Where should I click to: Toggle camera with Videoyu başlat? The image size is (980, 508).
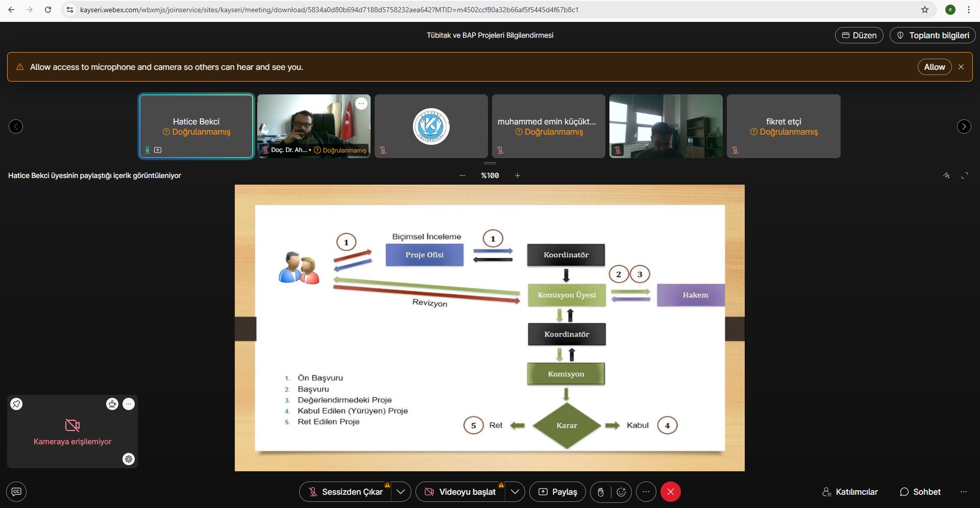coord(461,492)
